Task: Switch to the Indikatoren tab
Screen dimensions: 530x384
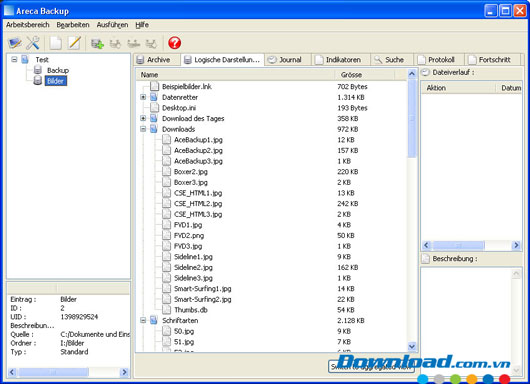Action: (341, 60)
